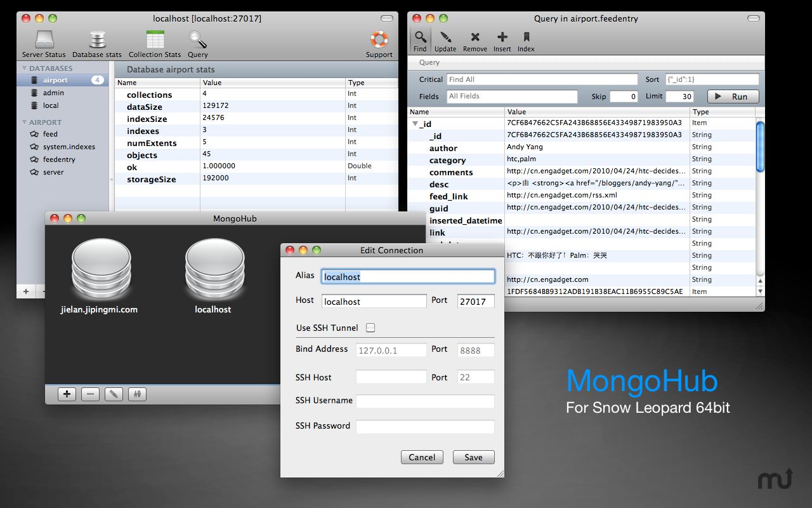Viewport: 812px width, 508px height.
Task: Select the guid row in results
Action: [x=582, y=208]
